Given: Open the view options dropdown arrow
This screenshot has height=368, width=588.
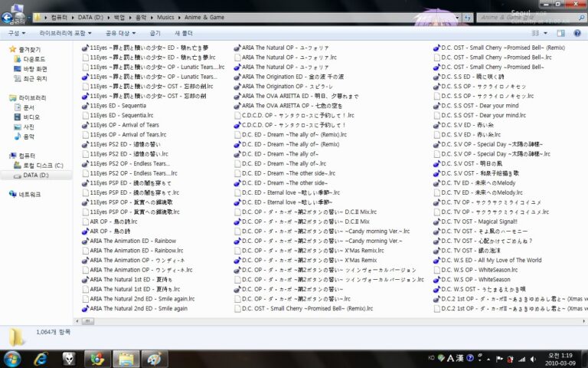Looking at the screenshot, I should click(x=545, y=33).
